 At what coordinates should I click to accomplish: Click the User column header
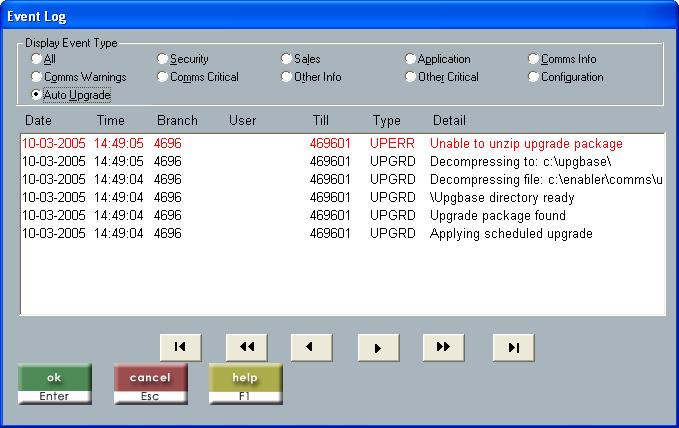(242, 120)
